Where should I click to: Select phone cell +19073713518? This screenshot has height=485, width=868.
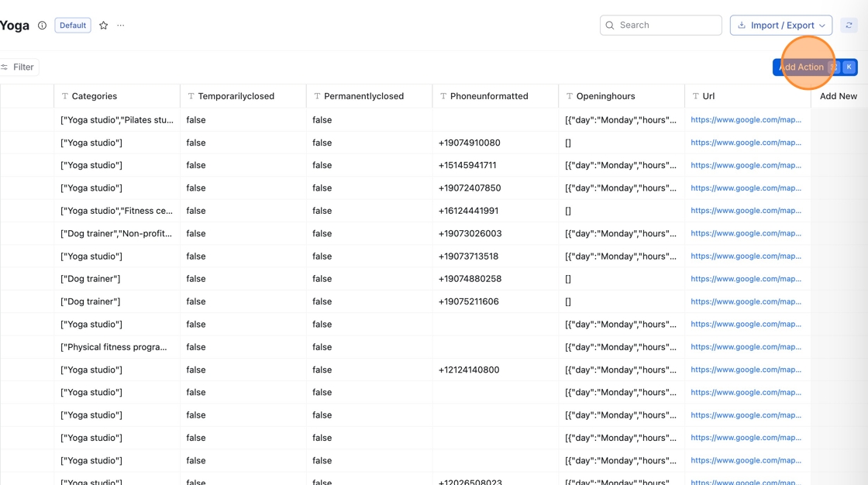coord(495,256)
